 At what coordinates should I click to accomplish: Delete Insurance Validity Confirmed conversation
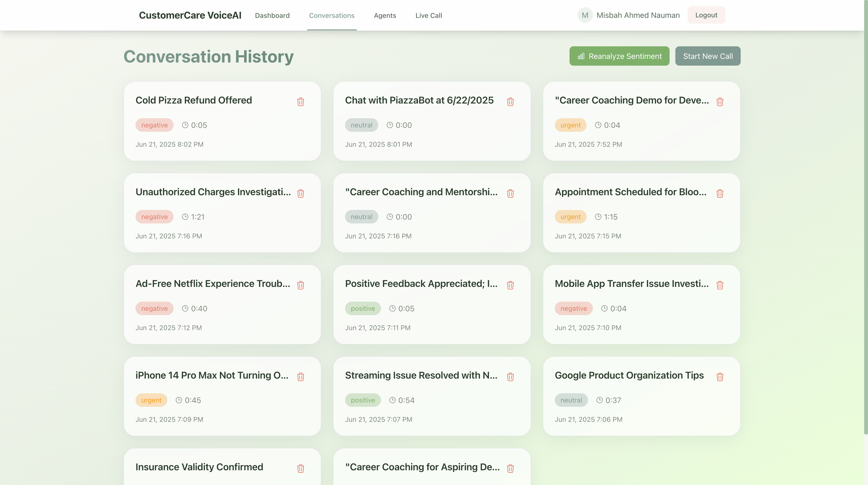pos(301,469)
